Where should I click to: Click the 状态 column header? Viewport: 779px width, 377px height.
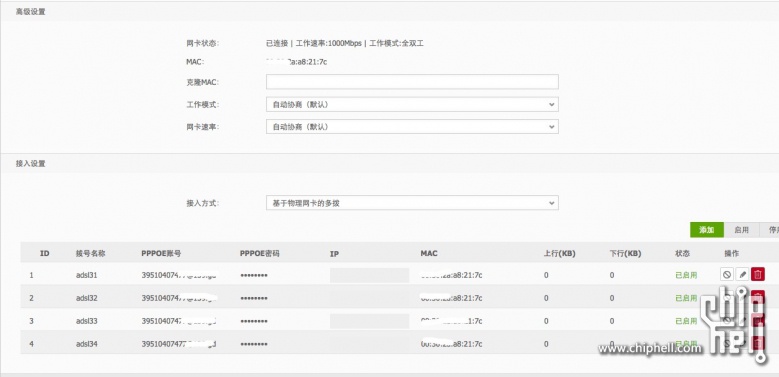pyautogui.click(x=683, y=253)
